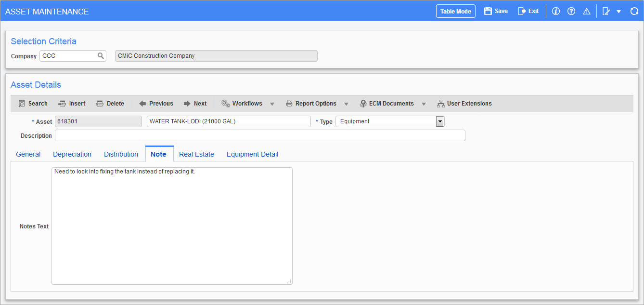Go to the Previous asset
This screenshot has width=644, height=305.
pyautogui.click(x=156, y=104)
